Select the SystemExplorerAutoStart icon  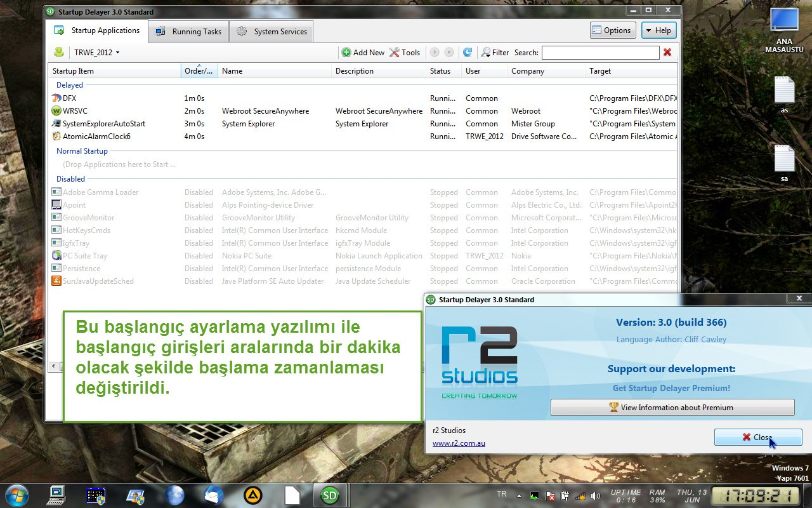pos(56,124)
